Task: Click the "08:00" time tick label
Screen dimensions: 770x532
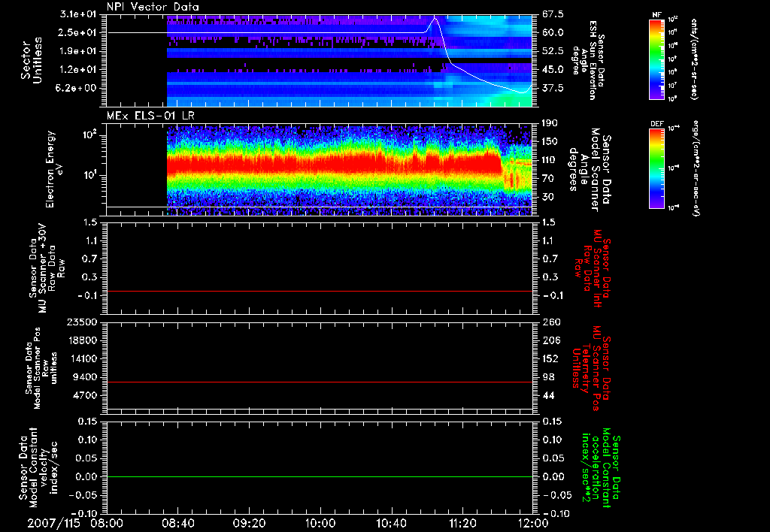Action: 108,523
